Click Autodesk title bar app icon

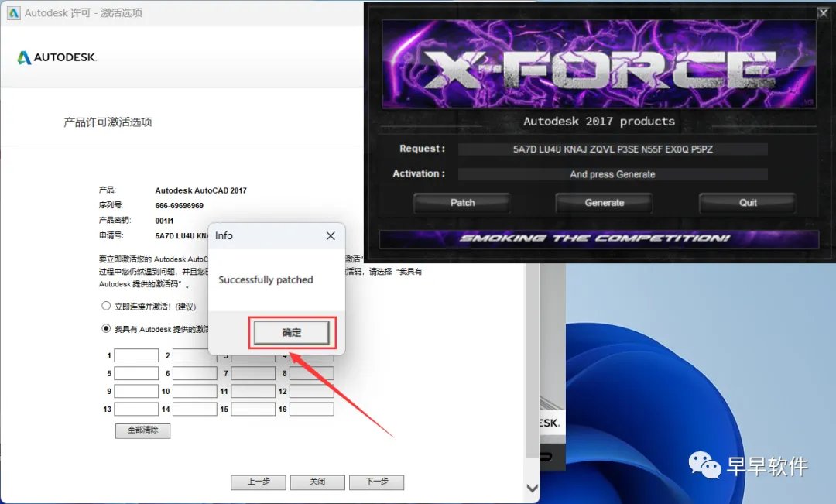point(13,13)
